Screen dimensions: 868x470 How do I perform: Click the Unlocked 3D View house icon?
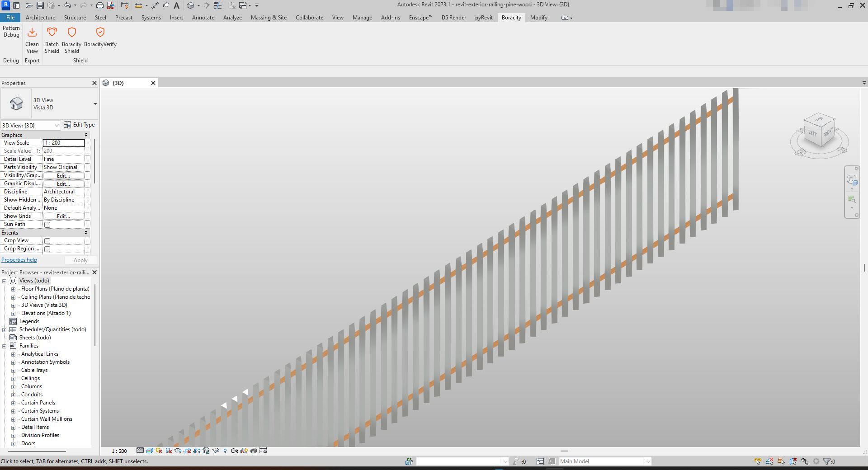[206, 451]
